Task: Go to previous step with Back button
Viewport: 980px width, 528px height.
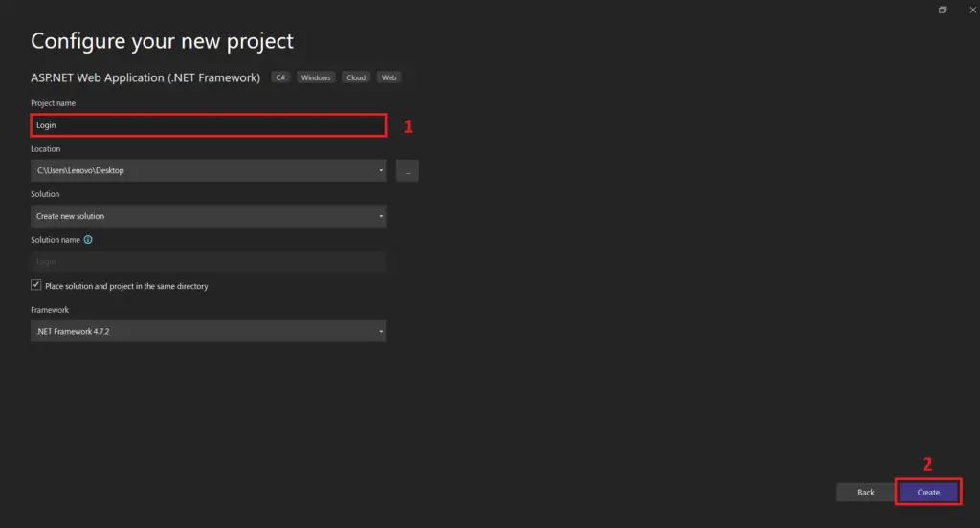Action: tap(865, 492)
